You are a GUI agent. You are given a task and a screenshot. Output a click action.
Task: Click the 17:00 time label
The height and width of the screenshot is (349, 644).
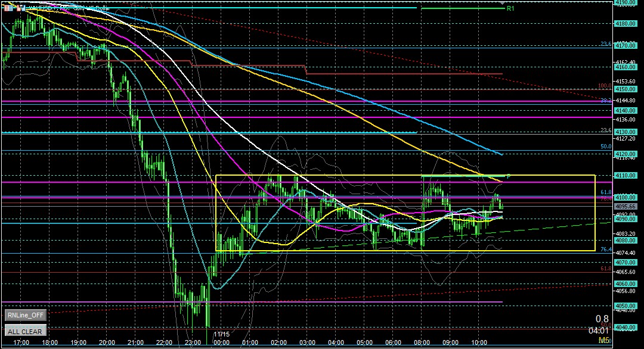(x=22, y=343)
